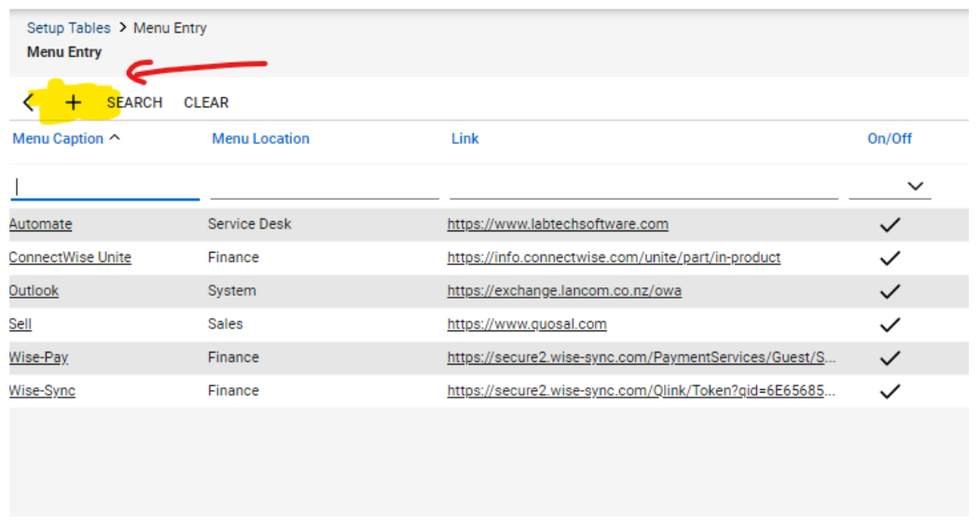Open labtechsoftware.com link
The image size is (980, 528).
(x=558, y=224)
